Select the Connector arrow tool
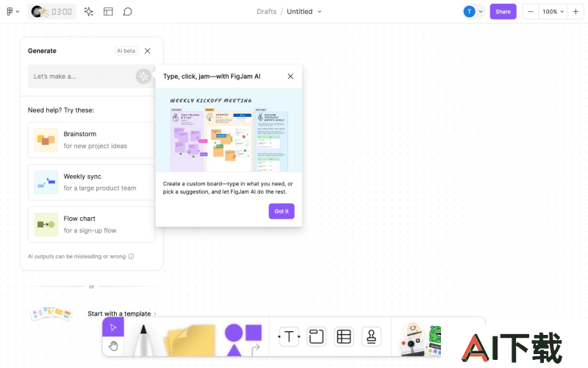588x368 pixels. pyautogui.click(x=256, y=350)
